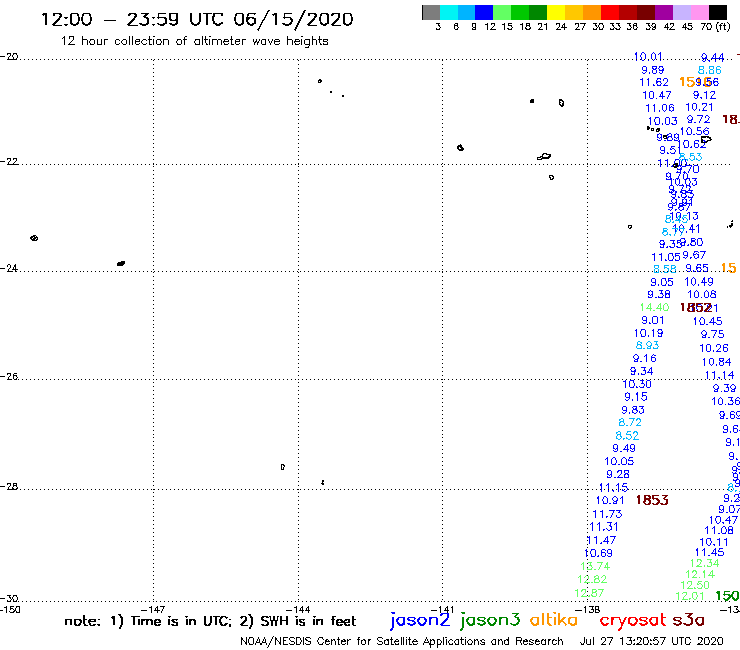This screenshot has width=740, height=650.
Task: Click the 11.06 wave height value
Action: click(x=660, y=109)
